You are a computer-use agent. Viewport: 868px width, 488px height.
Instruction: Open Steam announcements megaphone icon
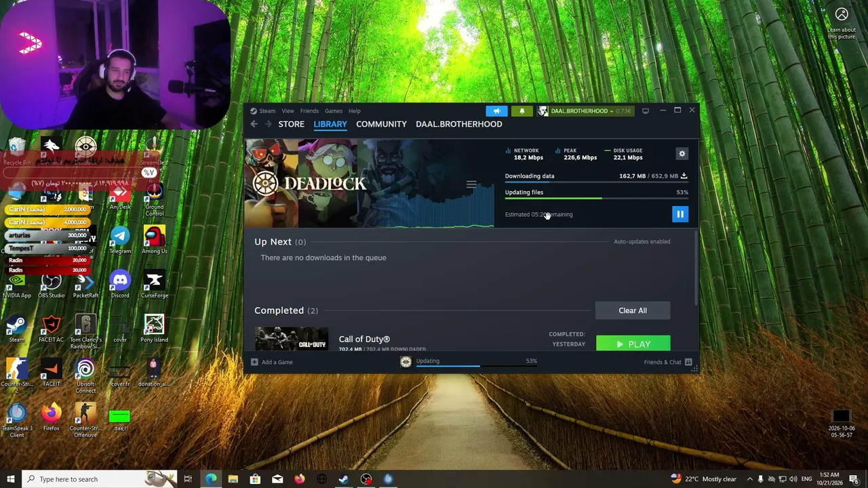(496, 110)
